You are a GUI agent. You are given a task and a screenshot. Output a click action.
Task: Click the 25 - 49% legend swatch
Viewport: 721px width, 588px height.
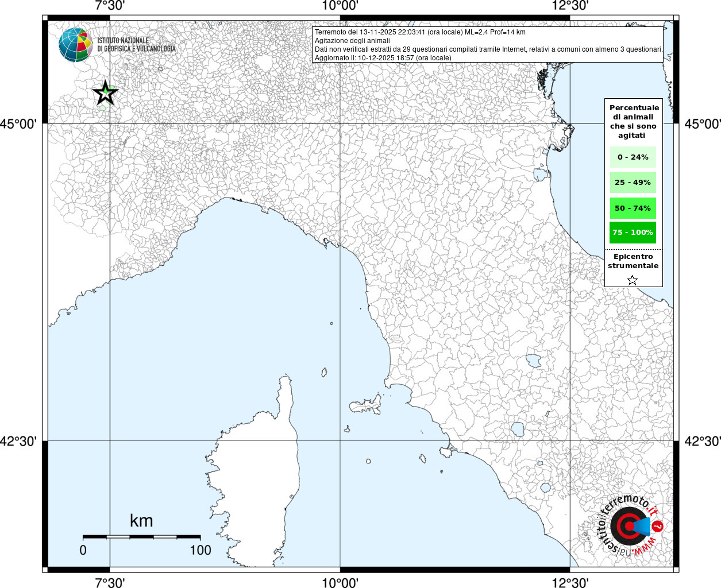(633, 183)
